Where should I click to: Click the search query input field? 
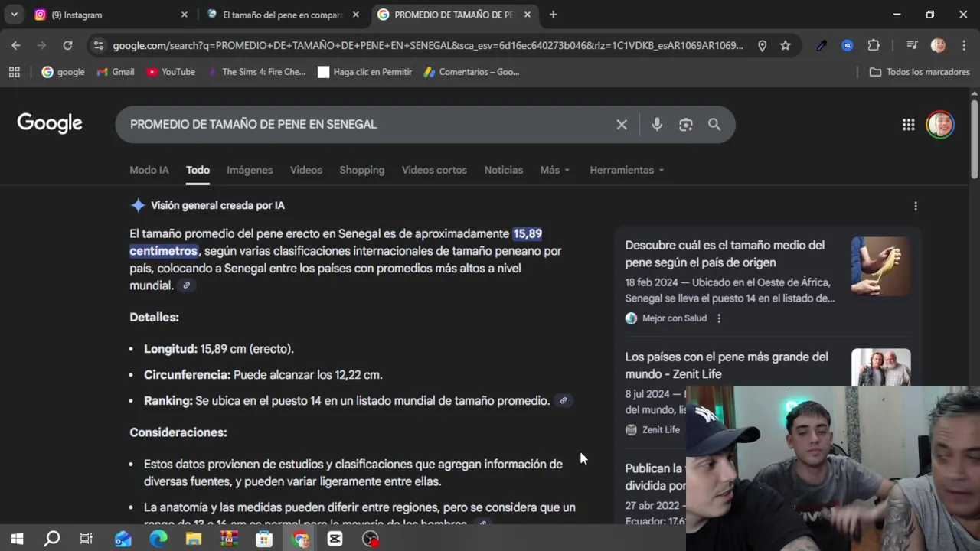pyautogui.click(x=367, y=124)
